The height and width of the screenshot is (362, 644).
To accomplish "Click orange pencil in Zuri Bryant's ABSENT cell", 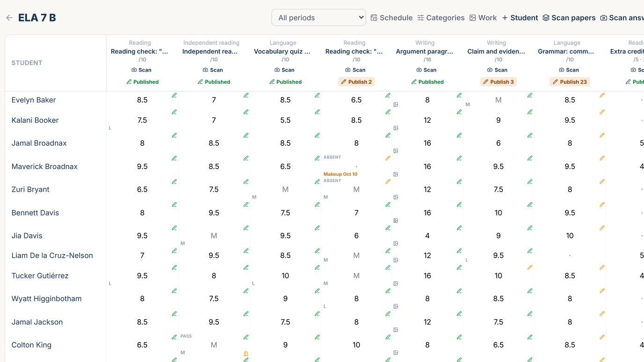I will coord(388,181).
